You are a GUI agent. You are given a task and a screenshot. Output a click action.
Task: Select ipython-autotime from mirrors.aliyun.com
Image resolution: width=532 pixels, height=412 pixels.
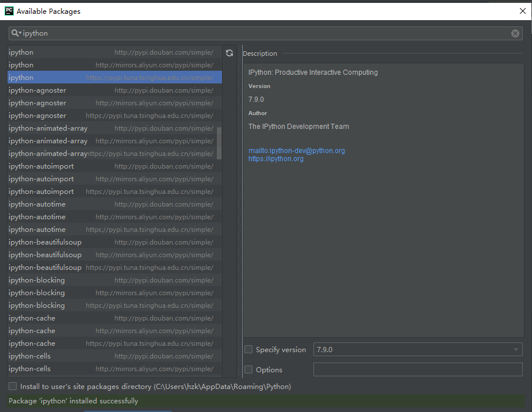coord(114,217)
